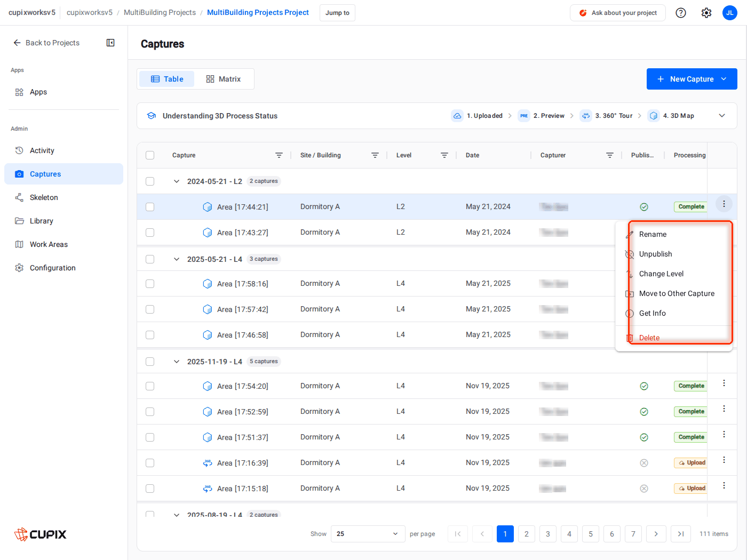Go back to Projects
Image resolution: width=747 pixels, height=560 pixels.
click(46, 43)
